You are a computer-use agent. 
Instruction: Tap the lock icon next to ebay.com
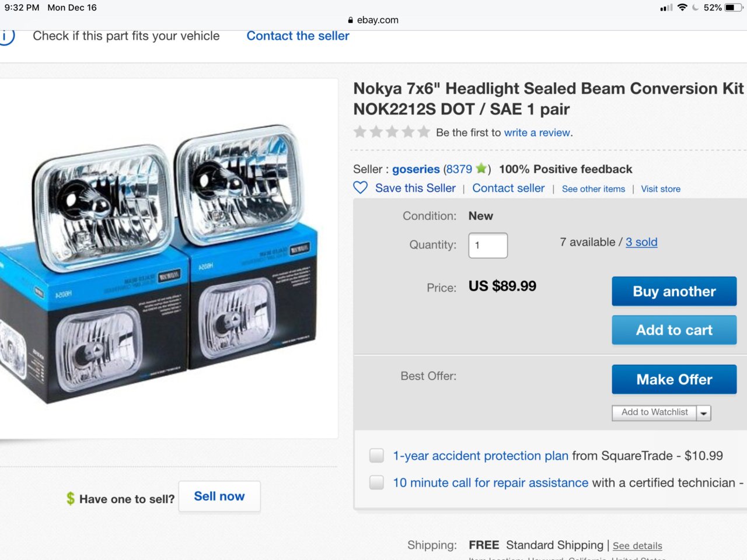[x=350, y=20]
